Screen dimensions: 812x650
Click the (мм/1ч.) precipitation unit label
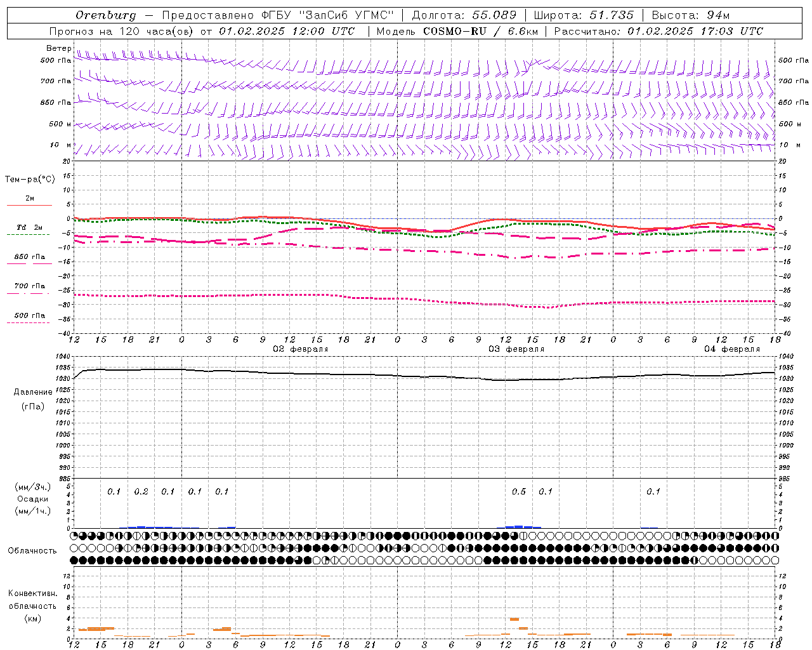point(33,511)
